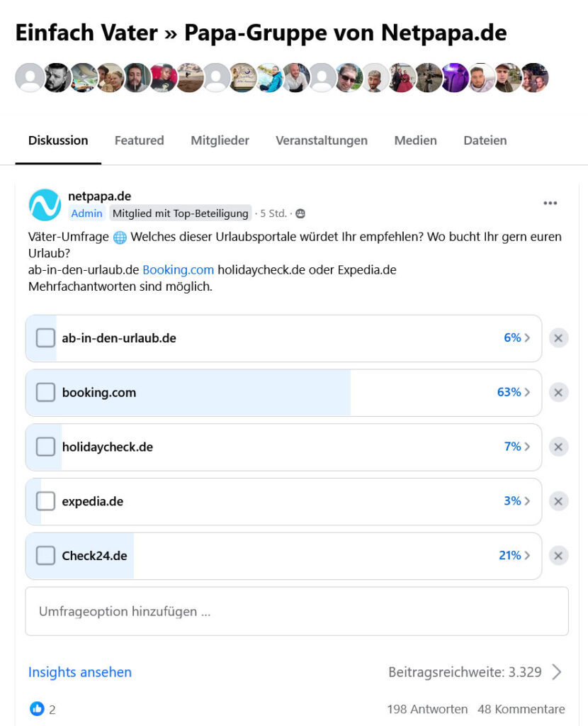This screenshot has width=588, height=726.
Task: Click the group privacy icon beside 5 Std.
Action: point(300,213)
